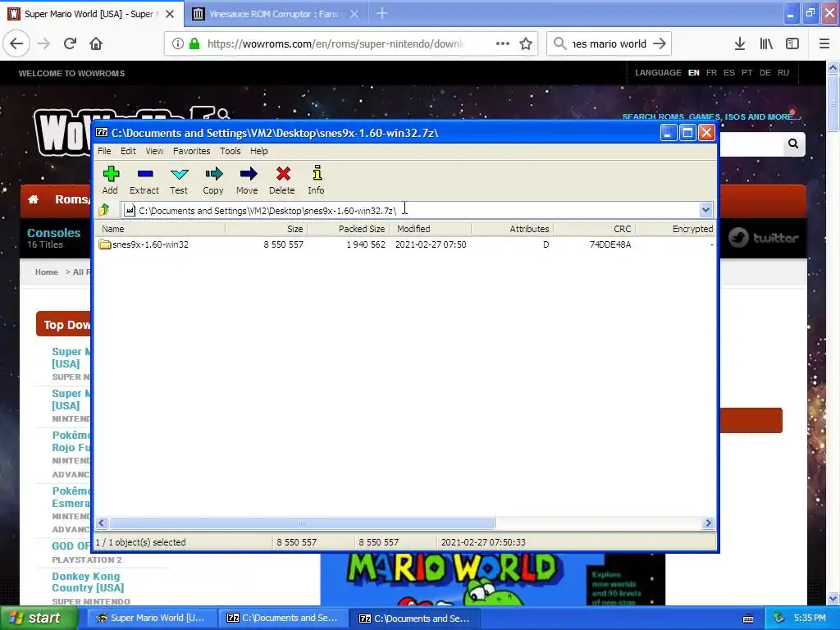The image size is (840, 630).
Task: Click the left arrow of 7-Zip horizontal scrollbar
Action: (102, 523)
